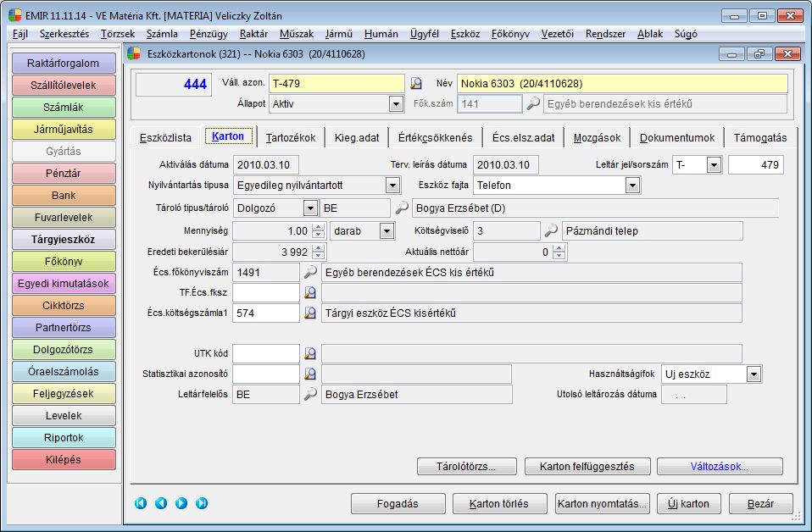812x532 pixels.
Task: Open Nyilvántartás típusa dropdown
Action: (x=392, y=186)
